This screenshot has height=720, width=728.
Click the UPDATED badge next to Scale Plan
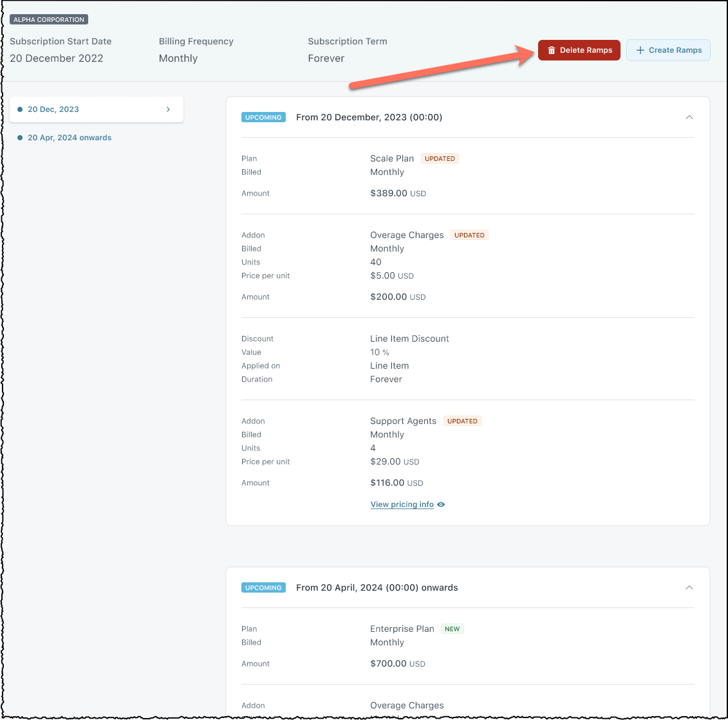pyautogui.click(x=440, y=158)
